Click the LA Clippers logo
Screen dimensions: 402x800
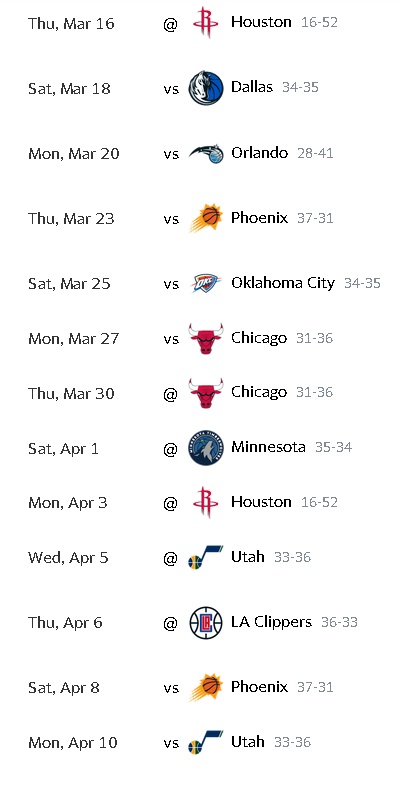206,622
